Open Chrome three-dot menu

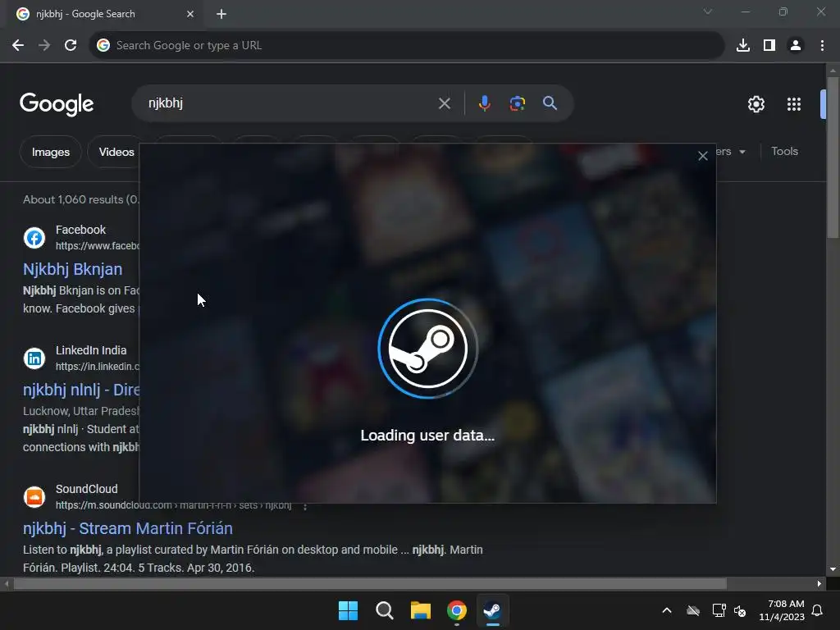tap(822, 46)
